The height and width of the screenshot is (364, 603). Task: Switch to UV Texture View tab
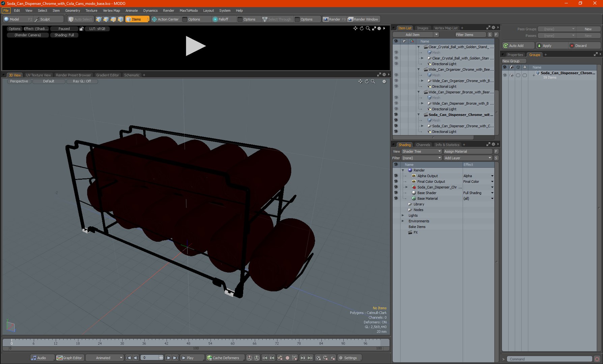(x=38, y=75)
